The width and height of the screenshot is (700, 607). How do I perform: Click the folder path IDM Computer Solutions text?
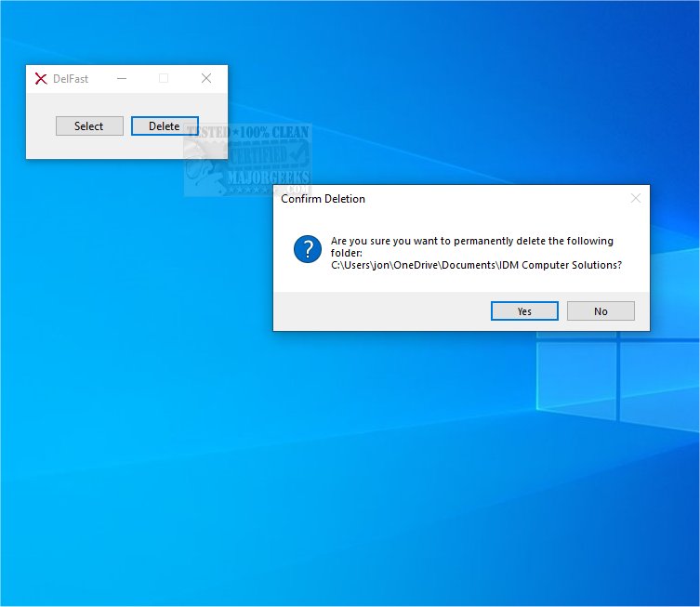[476, 265]
